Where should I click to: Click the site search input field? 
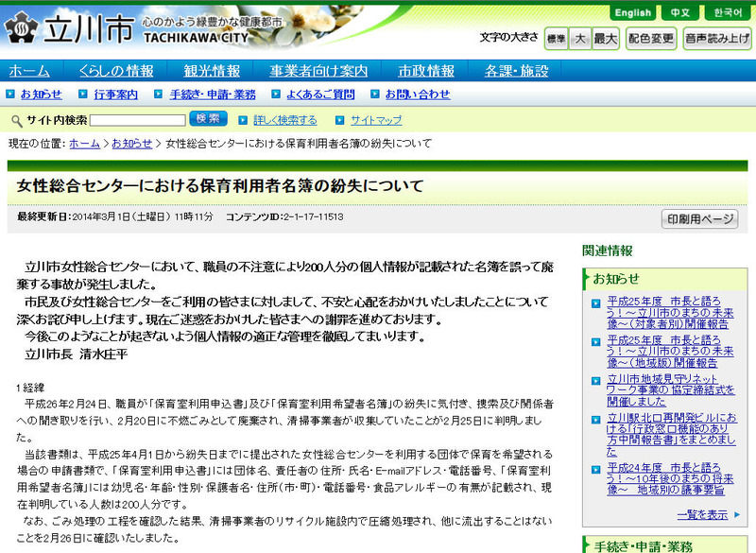tap(137, 120)
